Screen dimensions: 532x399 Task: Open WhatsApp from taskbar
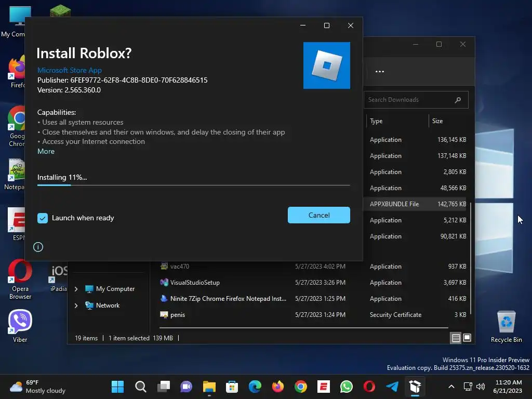[x=347, y=387]
